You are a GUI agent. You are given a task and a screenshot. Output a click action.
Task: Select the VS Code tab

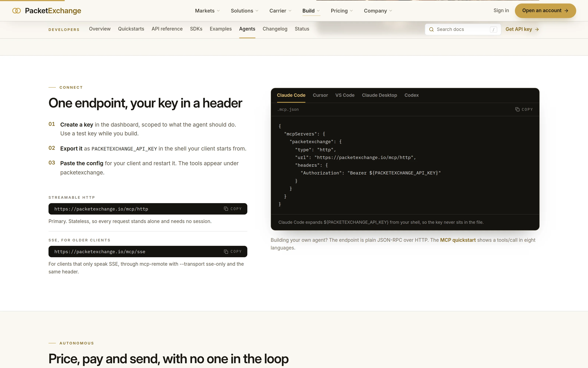click(x=345, y=95)
